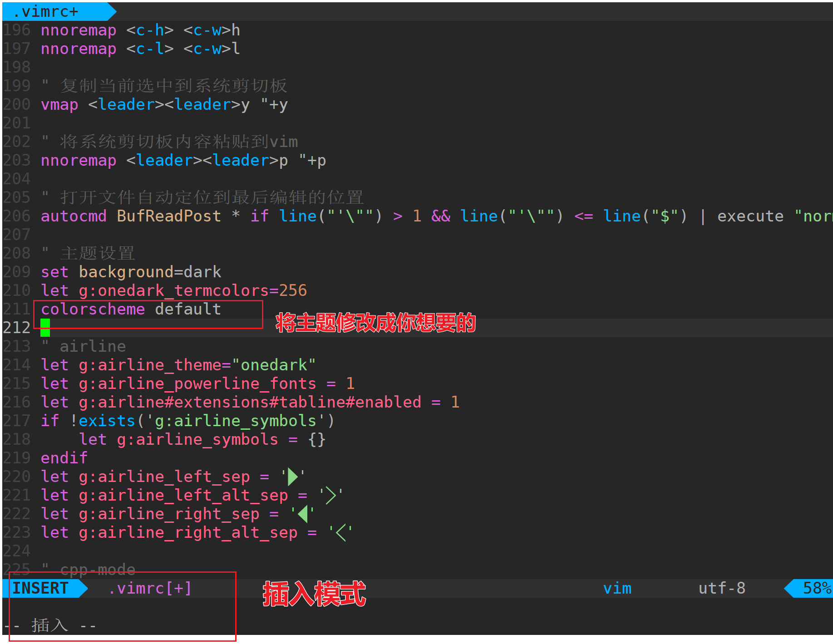This screenshot has height=644, width=833.
Task: Click 'let g:airline_theme="onedark"' line
Action: (x=178, y=365)
